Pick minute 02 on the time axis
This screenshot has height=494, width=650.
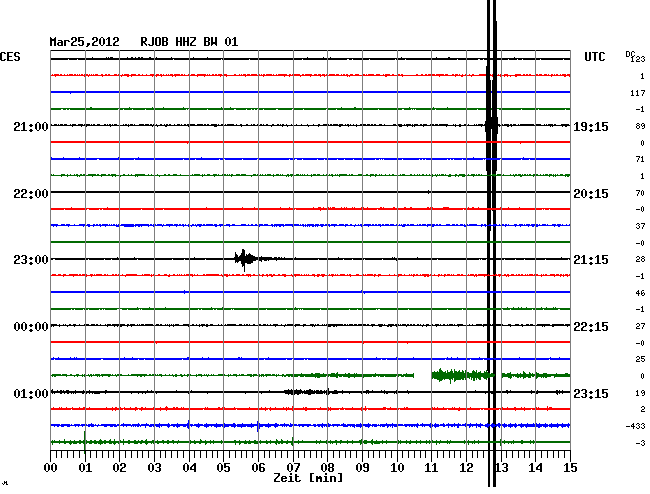click(119, 468)
